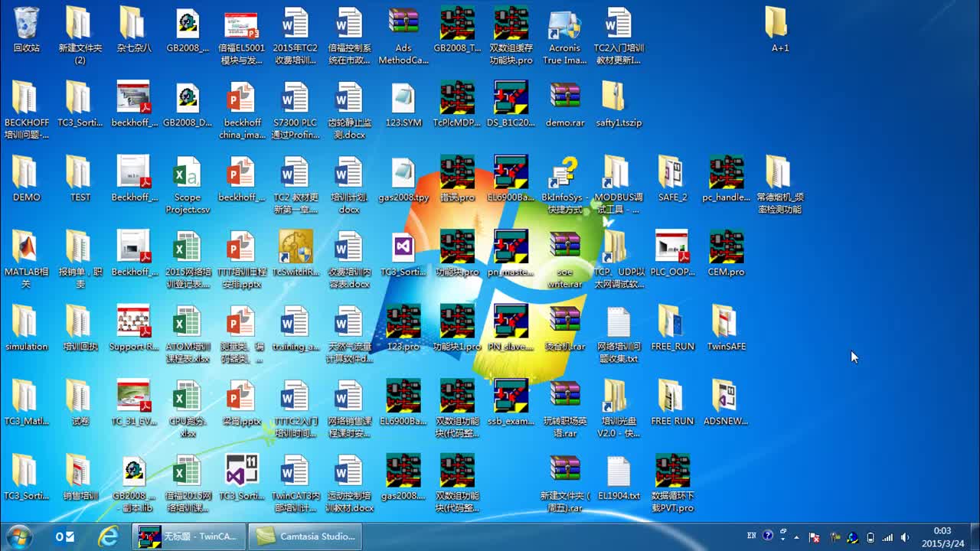Click the blue help question mark in tray
980x551 pixels.
coord(768,536)
